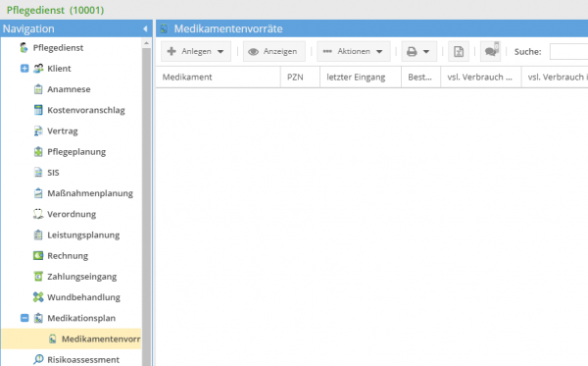Select Medikationsplan in the navigation
Screen dimensions: 588x366
pos(81,318)
